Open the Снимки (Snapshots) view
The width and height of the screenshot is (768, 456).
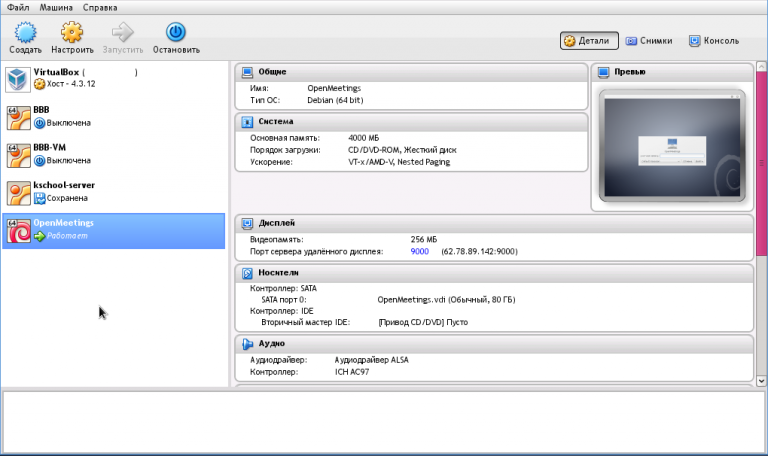(649, 41)
